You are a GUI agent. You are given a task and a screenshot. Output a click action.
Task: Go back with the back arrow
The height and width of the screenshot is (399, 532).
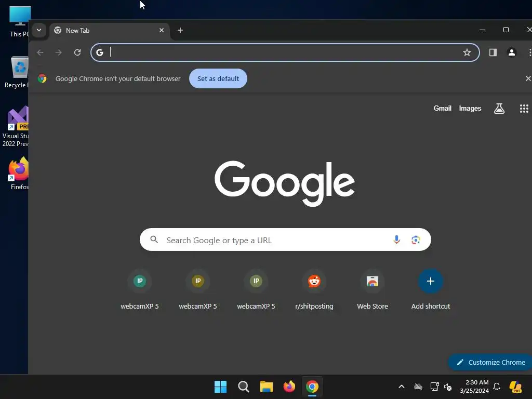tap(40, 52)
